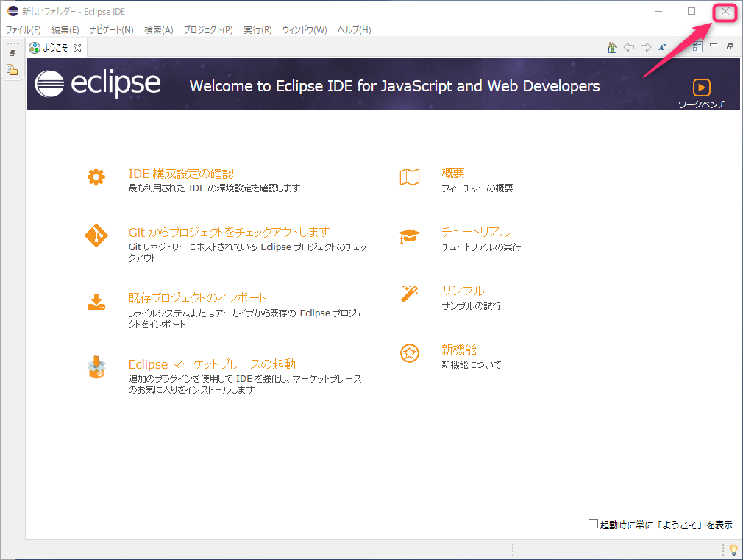
Task: Open the Customize Page checklist icon
Action: pos(697,46)
